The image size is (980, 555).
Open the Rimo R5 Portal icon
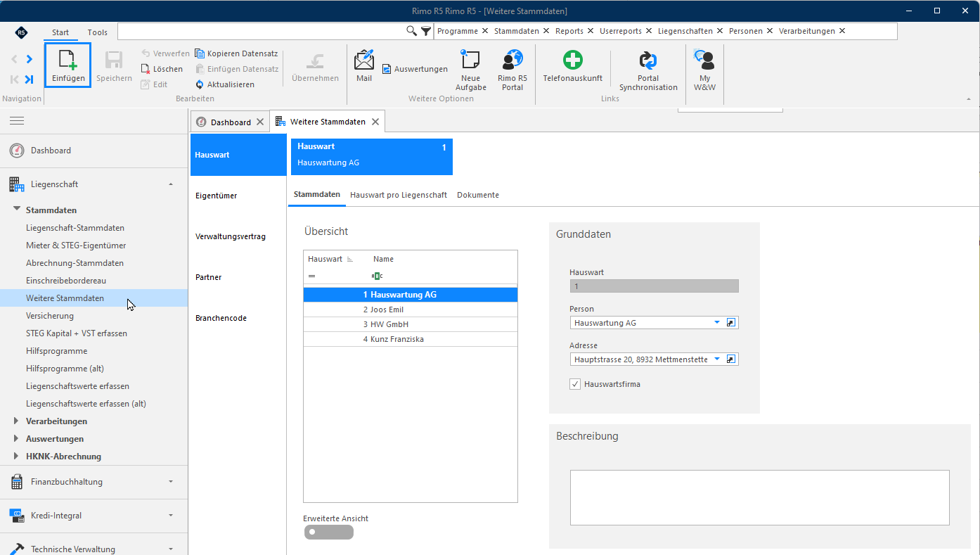tap(512, 59)
